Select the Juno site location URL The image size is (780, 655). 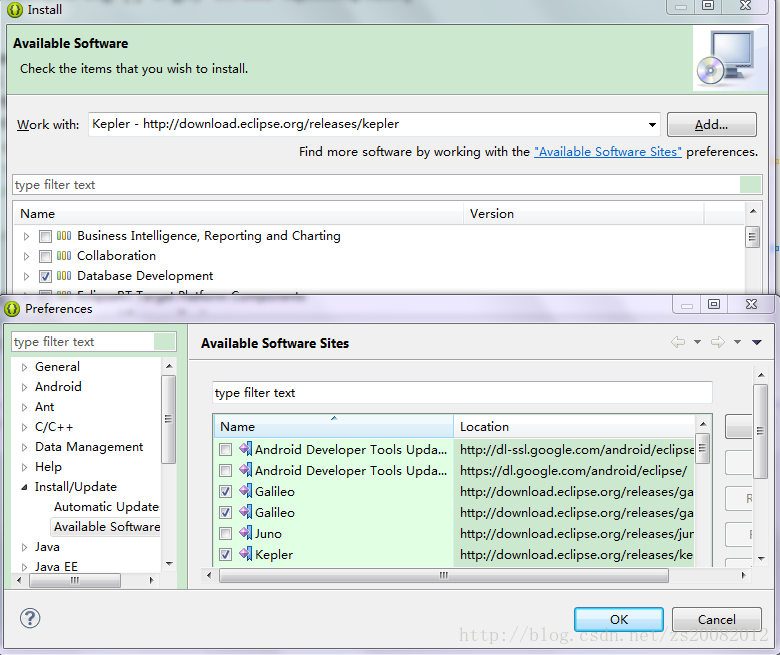[x=577, y=534]
